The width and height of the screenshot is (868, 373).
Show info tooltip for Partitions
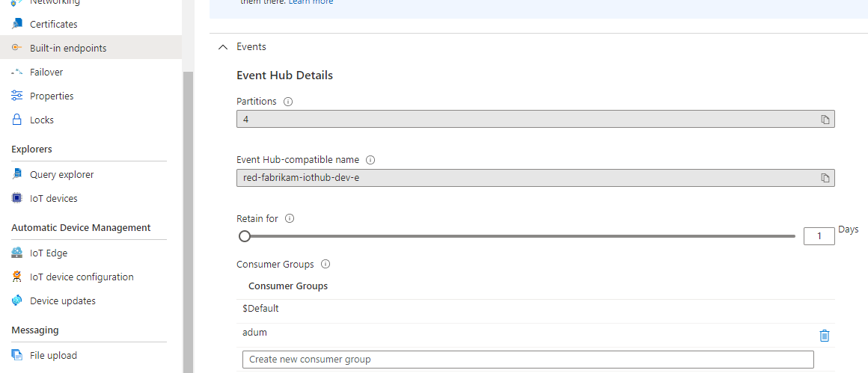tap(288, 102)
